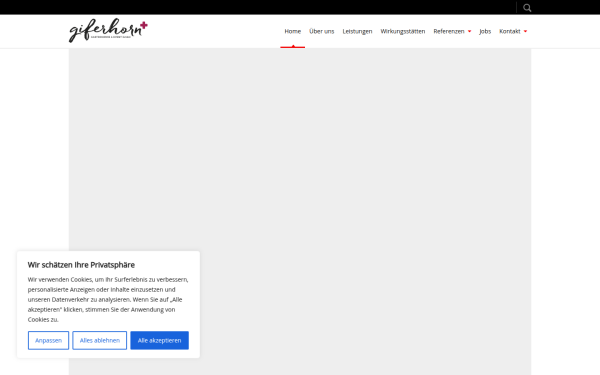
Task: Click the giferhorn logo
Action: pos(108,30)
